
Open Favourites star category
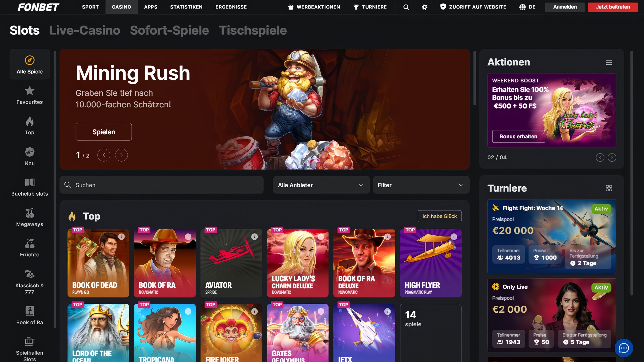tap(30, 95)
